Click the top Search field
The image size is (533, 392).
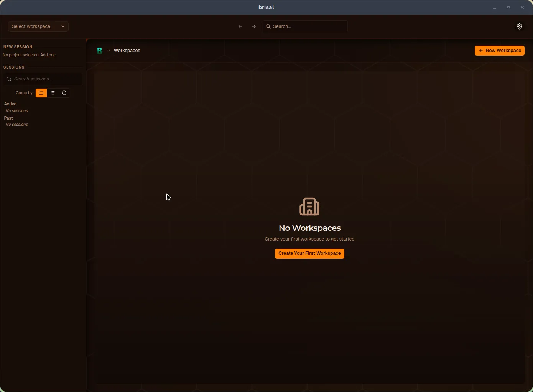tap(305, 26)
